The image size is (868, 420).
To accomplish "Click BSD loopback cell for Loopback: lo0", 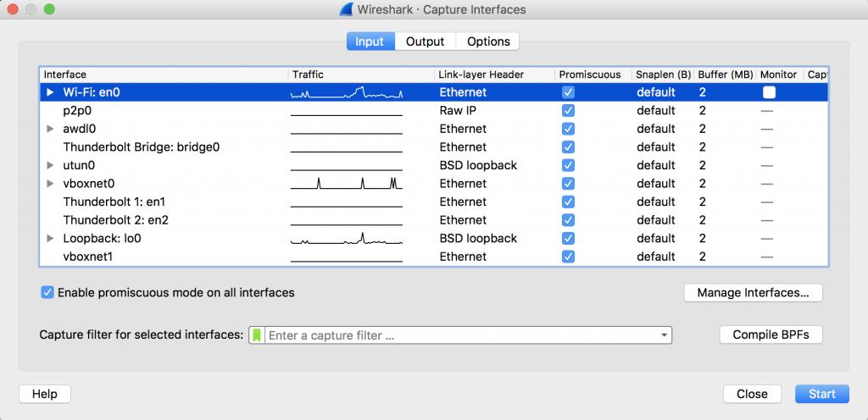I will (x=478, y=238).
